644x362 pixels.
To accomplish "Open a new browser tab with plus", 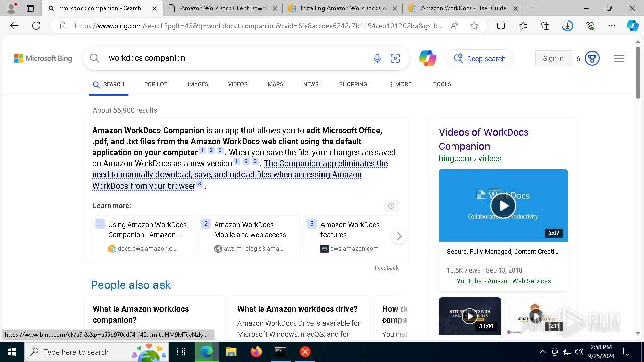I will 532,8.
